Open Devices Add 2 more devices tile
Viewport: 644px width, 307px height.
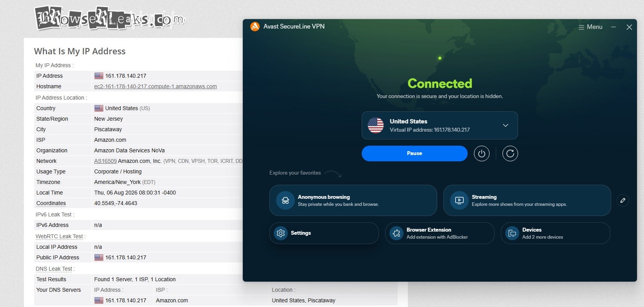pos(556,233)
